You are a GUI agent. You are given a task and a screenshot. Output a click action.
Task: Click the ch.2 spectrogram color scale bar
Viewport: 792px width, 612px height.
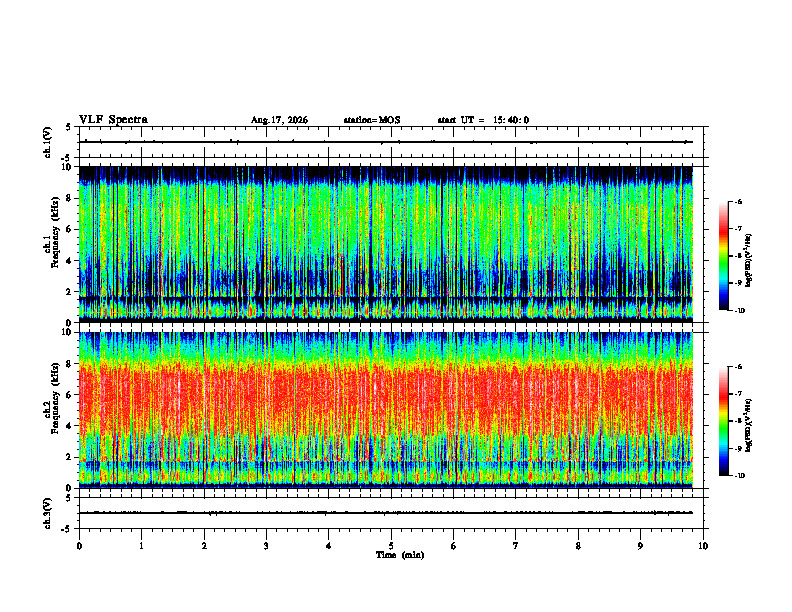(x=723, y=421)
